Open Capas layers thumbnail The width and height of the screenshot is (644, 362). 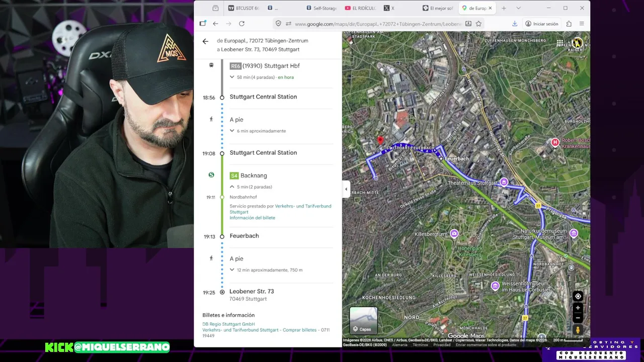tap(363, 320)
